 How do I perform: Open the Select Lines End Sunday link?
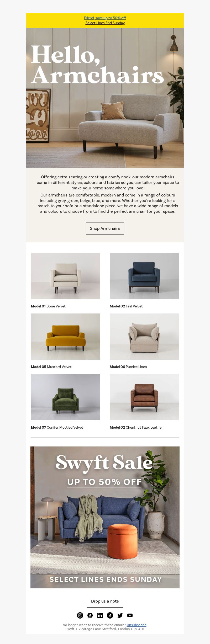[105, 23]
